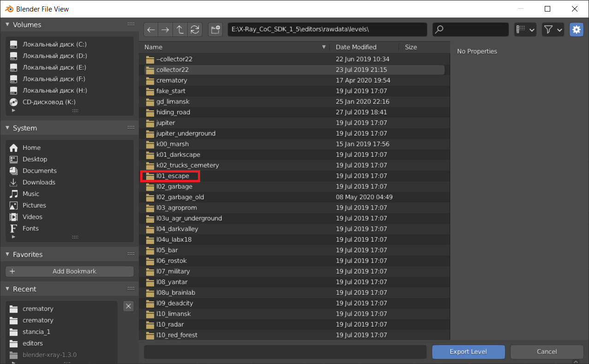
Task: Clear the recent files list
Action: click(x=129, y=306)
